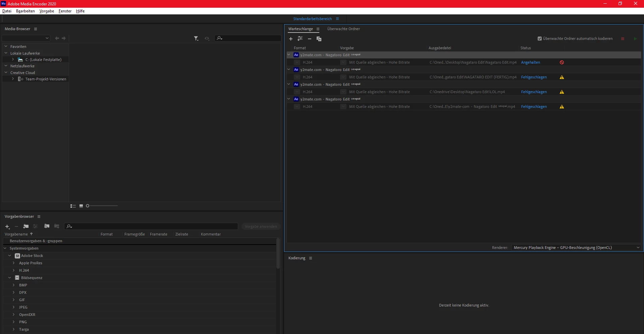The width and height of the screenshot is (644, 334).
Task: Open the Hilfe menu
Action: click(x=80, y=11)
